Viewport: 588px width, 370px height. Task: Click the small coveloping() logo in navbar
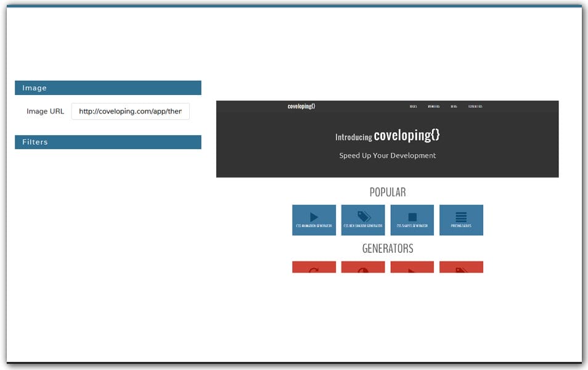click(x=301, y=106)
